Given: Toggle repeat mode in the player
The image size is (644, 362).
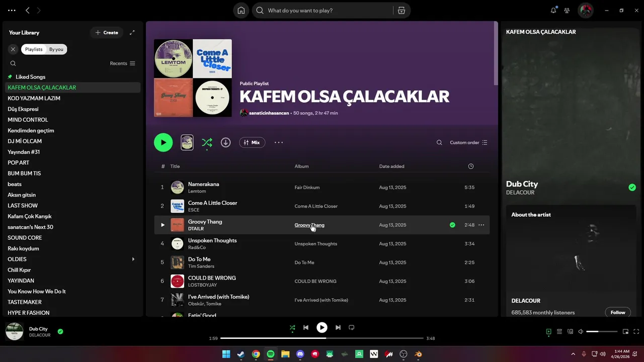Looking at the screenshot, I should [352, 327].
